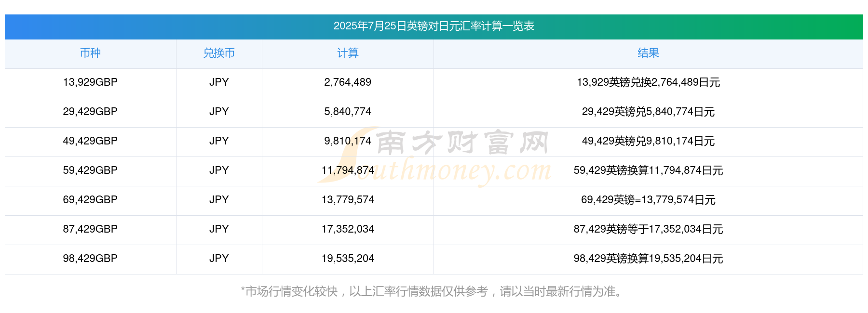Image resolution: width=868 pixels, height=313 pixels.
Task: Click the '计算' column header
Action: pos(348,53)
